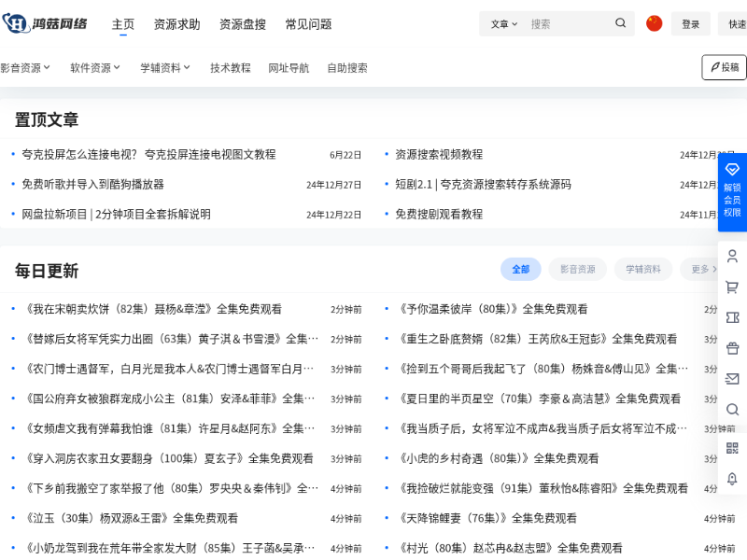Open the 文章 search type dropdown
The height and width of the screenshot is (560, 747).
[504, 24]
